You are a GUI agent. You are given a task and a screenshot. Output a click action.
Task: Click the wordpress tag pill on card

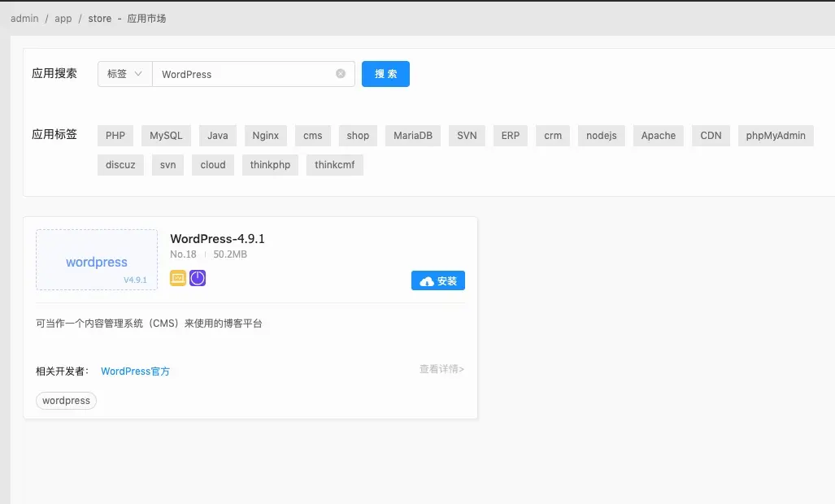click(66, 401)
